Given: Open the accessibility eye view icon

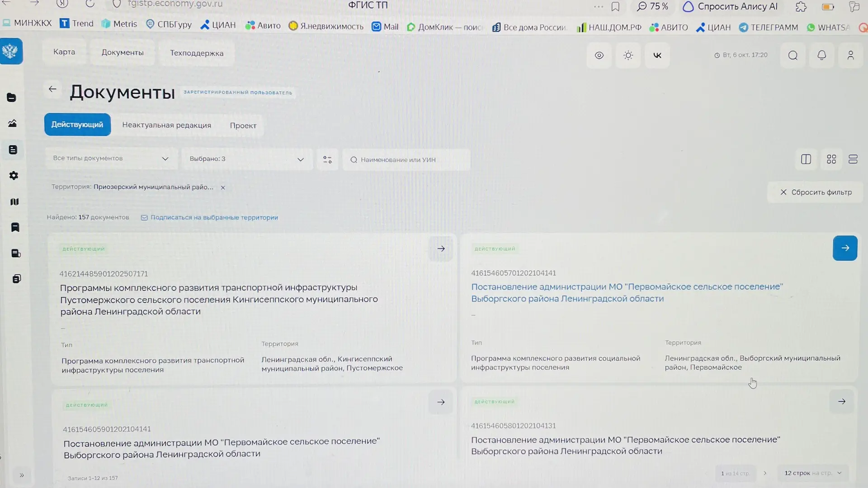Looking at the screenshot, I should (x=599, y=55).
